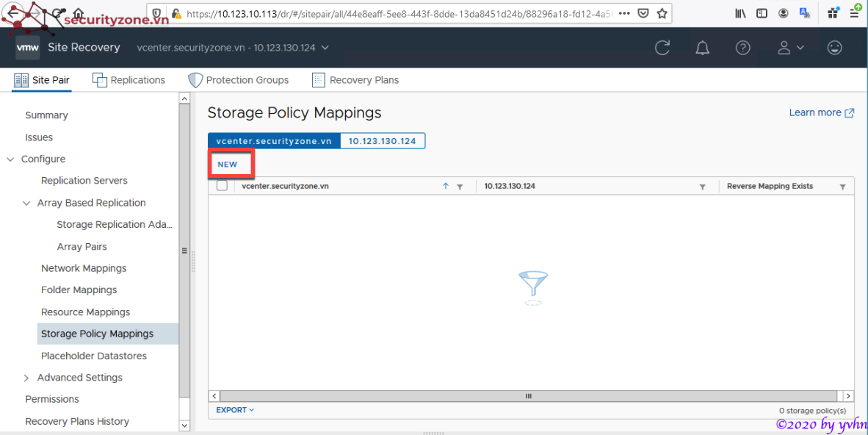This screenshot has width=868, height=435.
Task: Click the table horizontal scroll right arrow
Action: coord(848,396)
